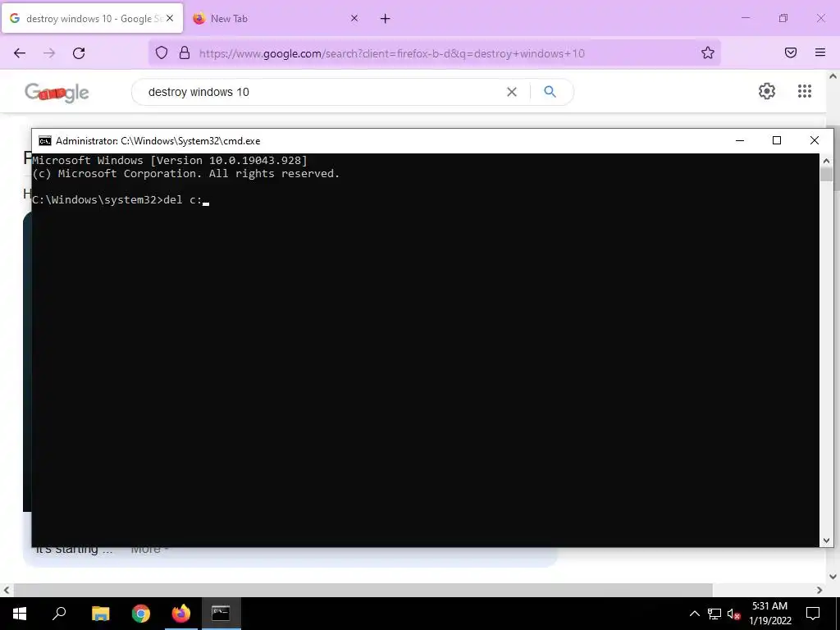The image size is (840, 630).
Task: Open the Firefox hamburger menu
Action: tap(820, 52)
